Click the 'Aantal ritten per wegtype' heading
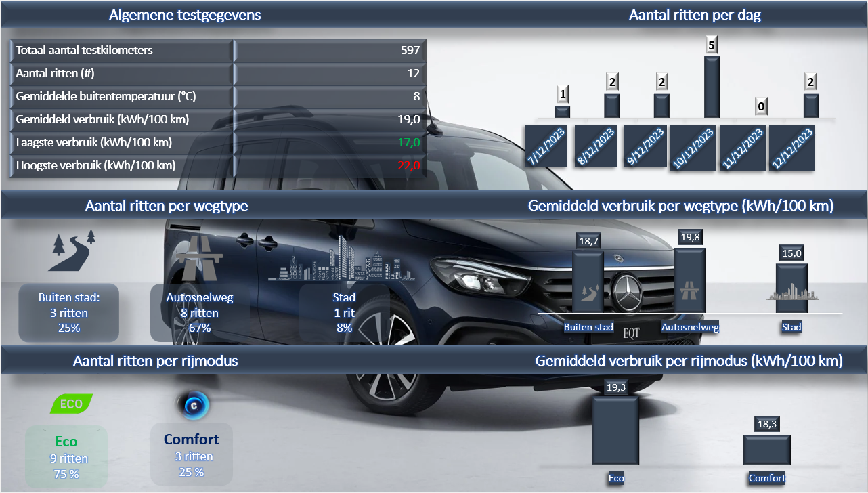This screenshot has width=868, height=493. [x=167, y=205]
